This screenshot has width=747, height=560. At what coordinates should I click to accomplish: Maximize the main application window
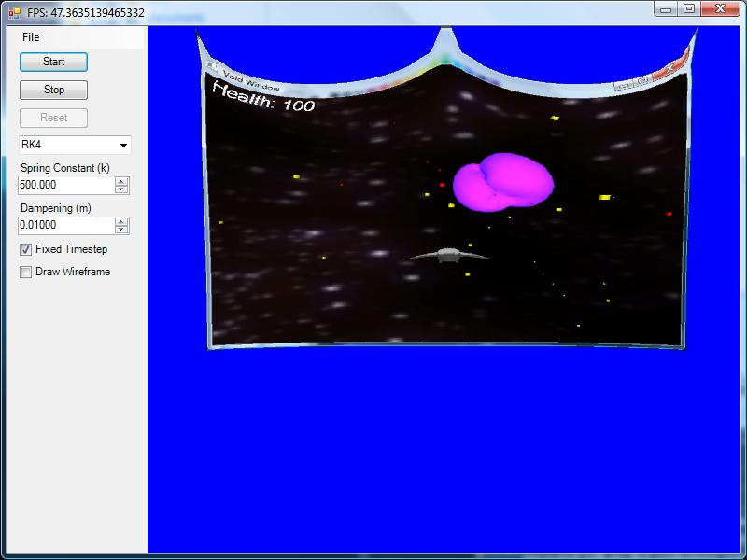coord(689,8)
